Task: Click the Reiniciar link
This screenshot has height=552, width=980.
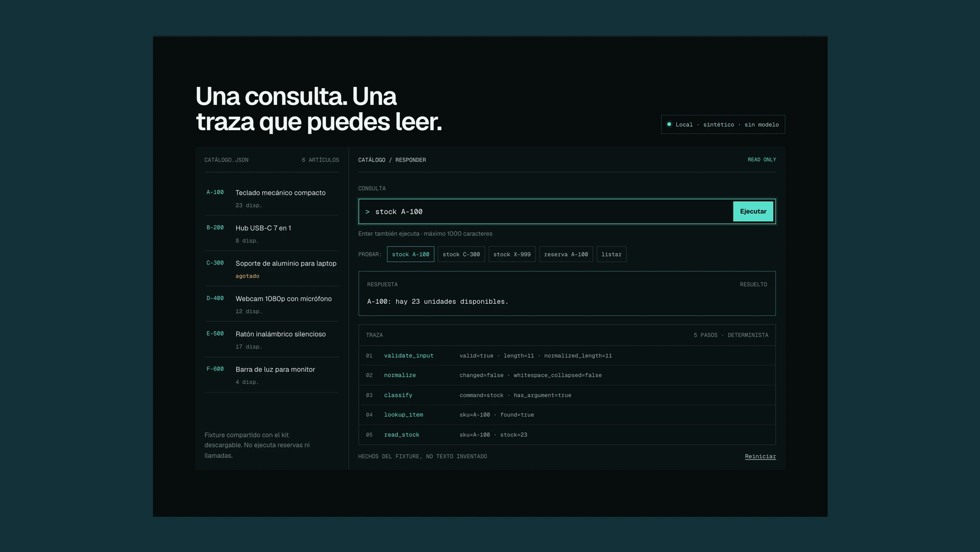Action: pyautogui.click(x=760, y=456)
